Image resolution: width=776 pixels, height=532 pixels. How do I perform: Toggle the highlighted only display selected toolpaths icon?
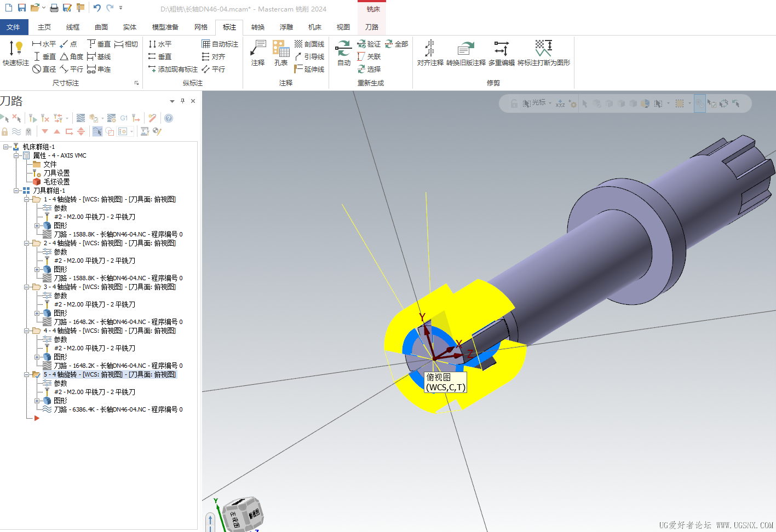click(x=97, y=131)
